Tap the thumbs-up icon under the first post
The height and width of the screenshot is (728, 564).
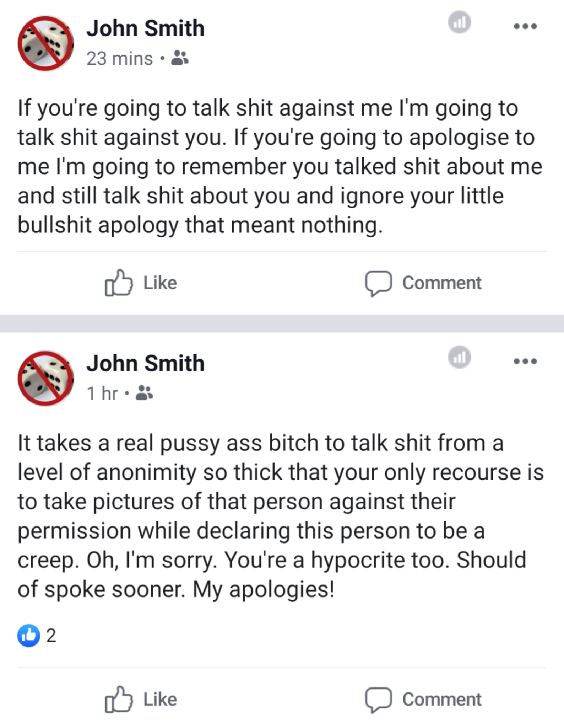[118, 283]
